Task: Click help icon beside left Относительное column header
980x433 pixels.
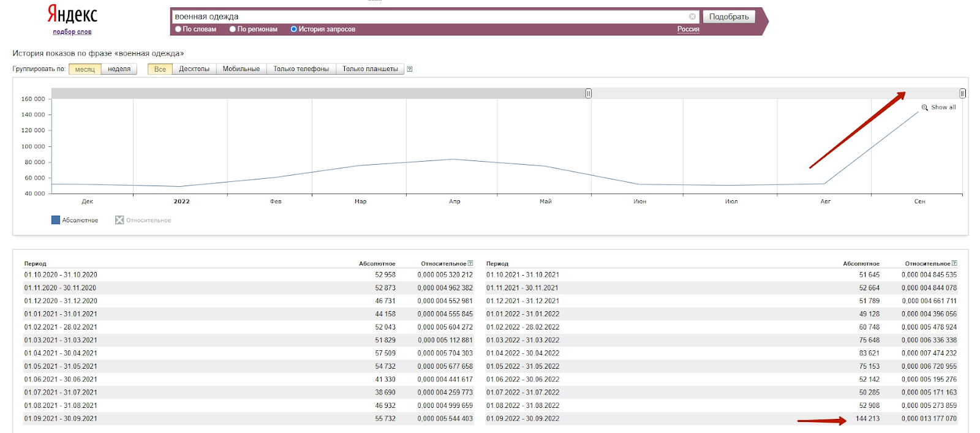Action: point(470,263)
